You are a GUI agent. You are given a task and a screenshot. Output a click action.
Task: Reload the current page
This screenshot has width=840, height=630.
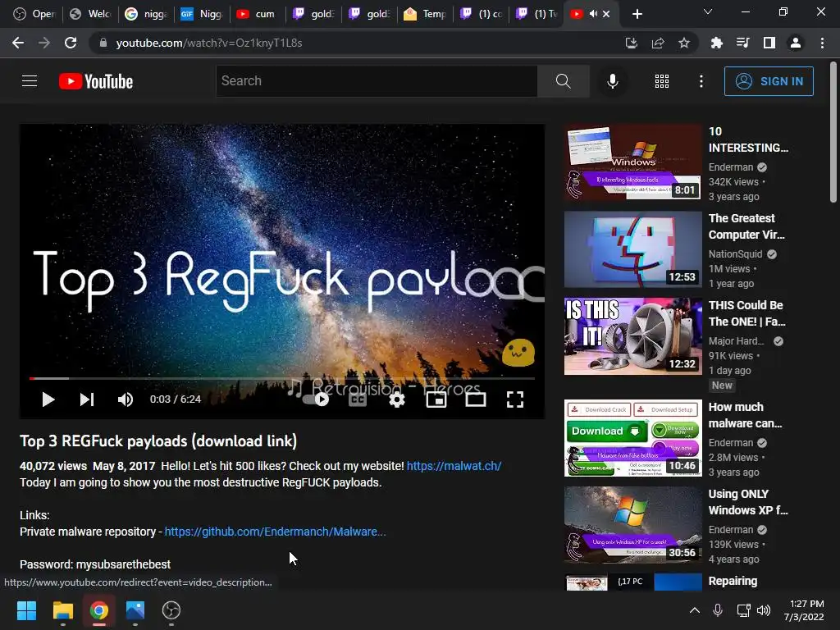tap(71, 43)
